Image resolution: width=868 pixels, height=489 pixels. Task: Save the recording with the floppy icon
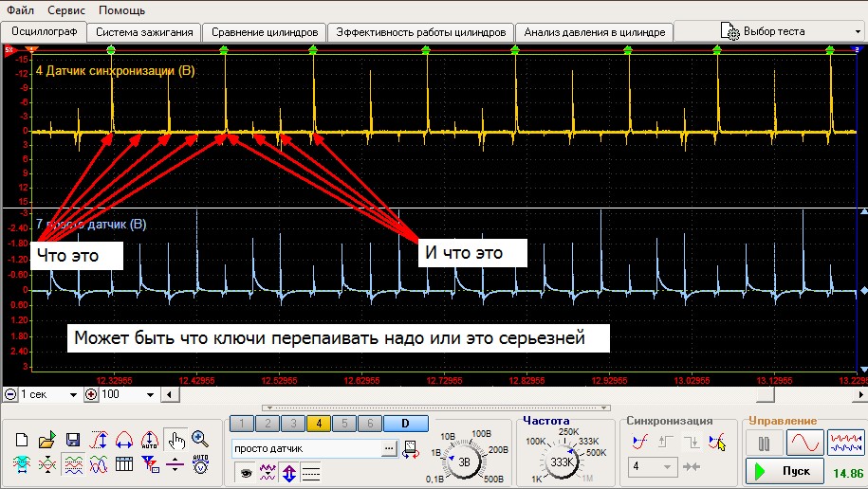pyautogui.click(x=72, y=440)
